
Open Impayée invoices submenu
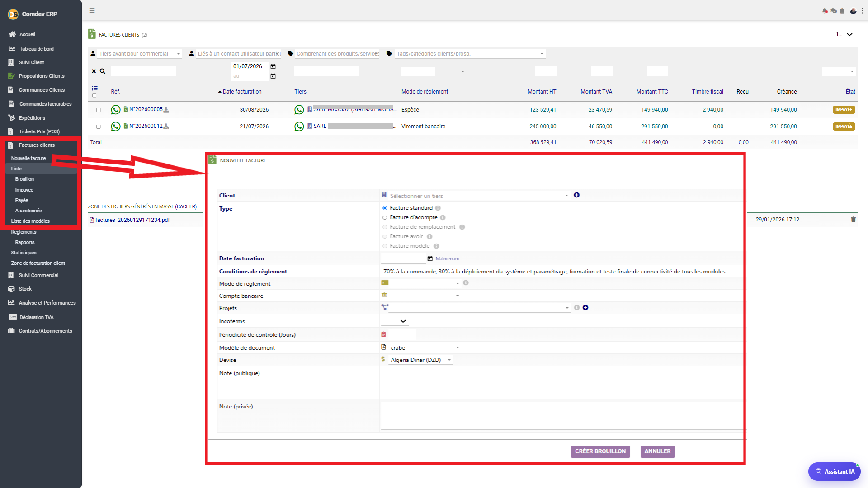[x=24, y=190]
